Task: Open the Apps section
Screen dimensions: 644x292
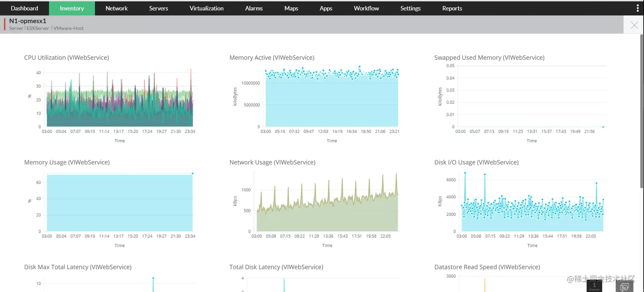Action: [326, 8]
